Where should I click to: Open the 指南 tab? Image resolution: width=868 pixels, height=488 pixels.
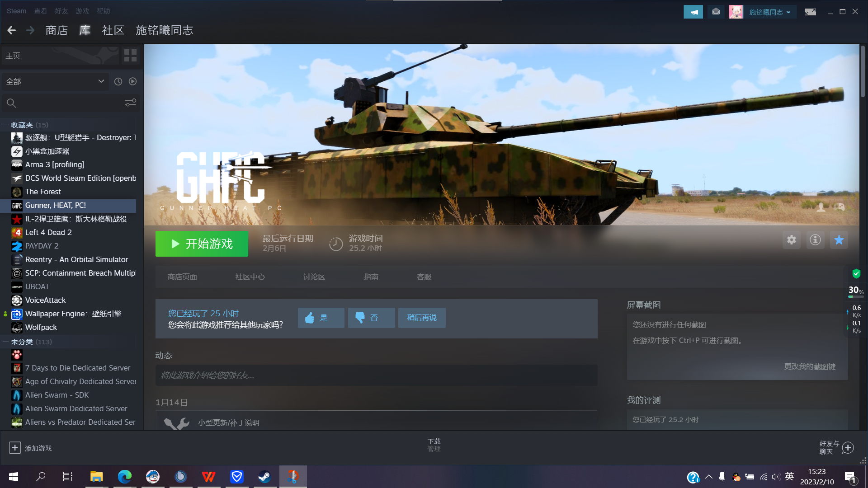coord(371,277)
